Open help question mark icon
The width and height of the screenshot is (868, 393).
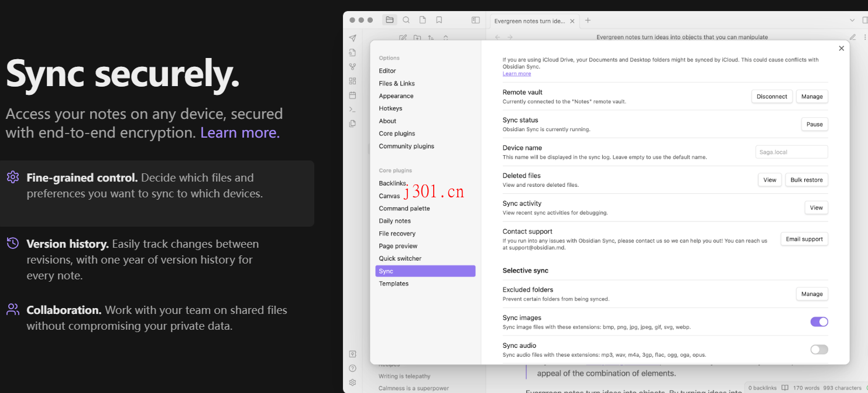tap(352, 368)
